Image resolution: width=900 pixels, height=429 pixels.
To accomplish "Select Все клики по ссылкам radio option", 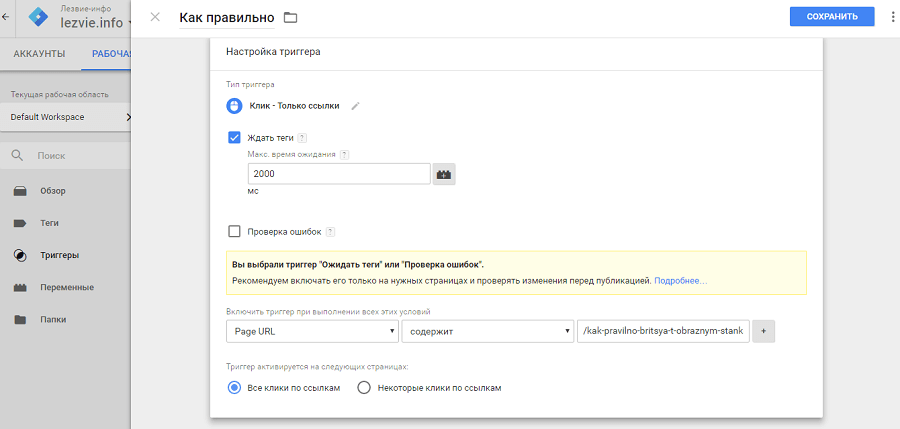I will [x=235, y=388].
